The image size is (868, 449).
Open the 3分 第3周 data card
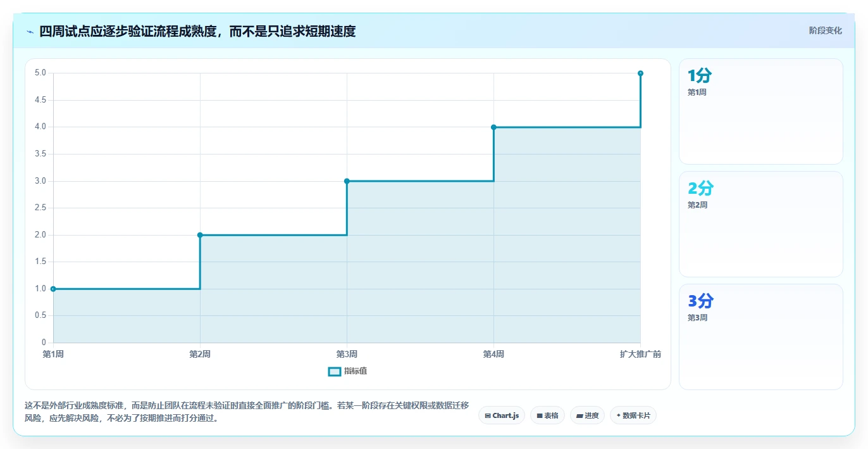tap(760, 337)
